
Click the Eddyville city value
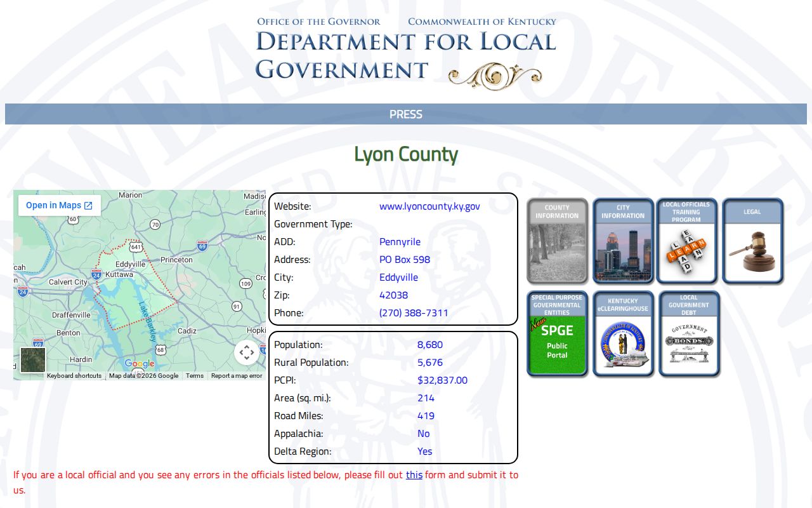tap(398, 277)
